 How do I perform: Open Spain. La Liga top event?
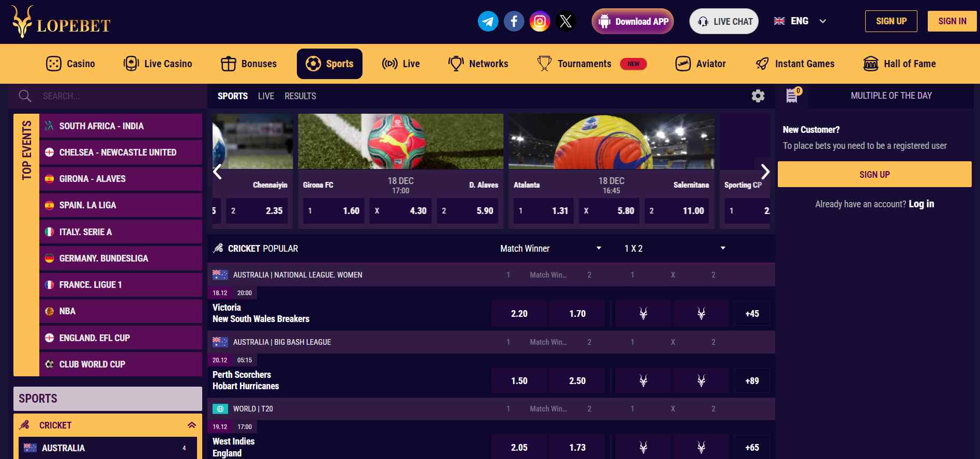(120, 205)
